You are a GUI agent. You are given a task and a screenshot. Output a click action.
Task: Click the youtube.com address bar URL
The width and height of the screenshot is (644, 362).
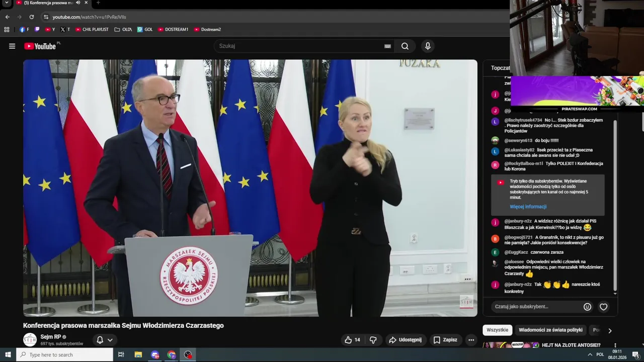click(x=90, y=17)
